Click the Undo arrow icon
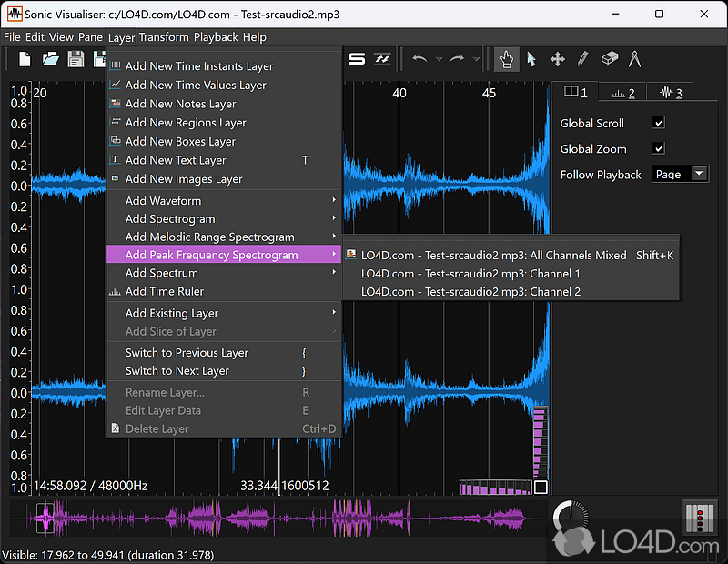The width and height of the screenshot is (728, 564). point(420,59)
